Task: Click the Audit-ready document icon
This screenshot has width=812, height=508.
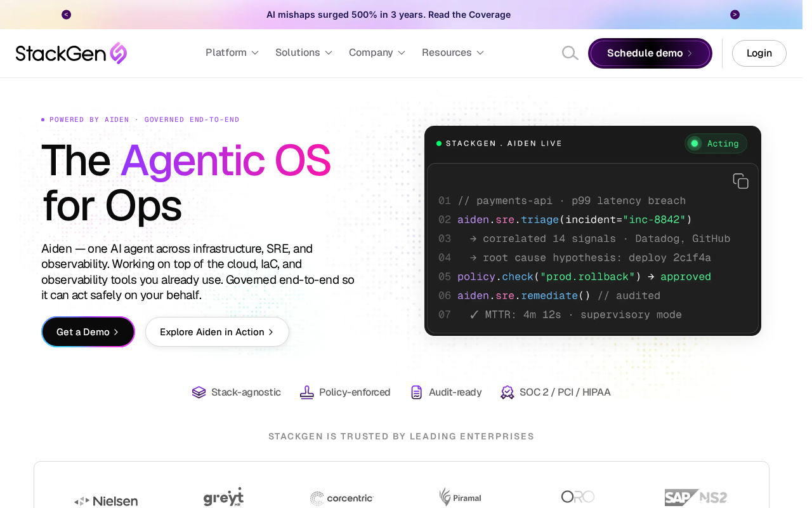Action: (x=417, y=392)
